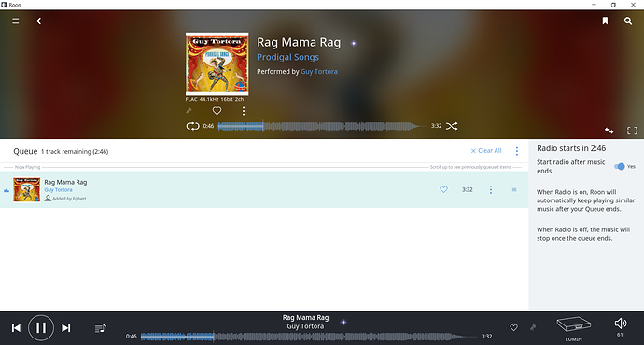
Task: Click the queue row album thumbnail
Action: pos(27,189)
